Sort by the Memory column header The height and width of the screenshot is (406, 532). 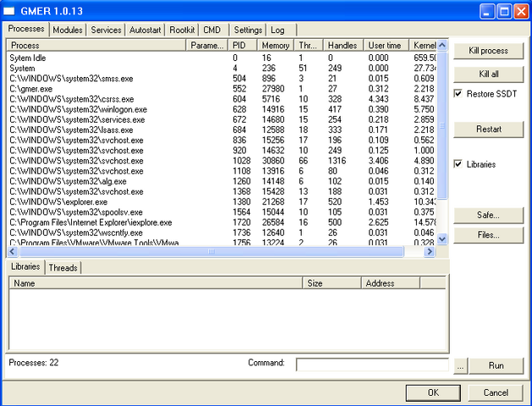(276, 45)
